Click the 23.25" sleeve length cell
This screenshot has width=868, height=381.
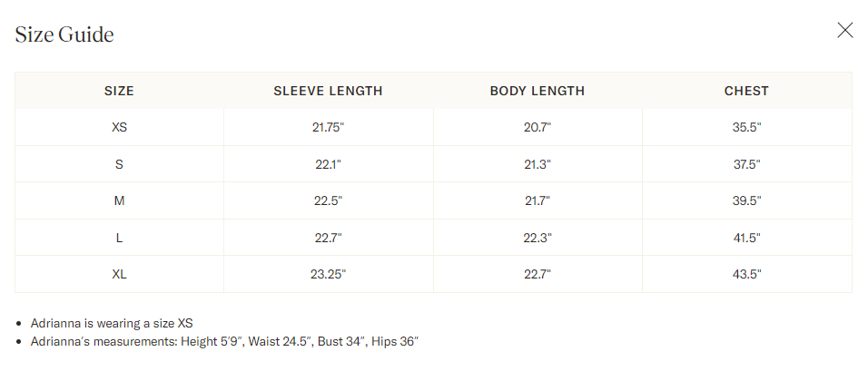(328, 274)
